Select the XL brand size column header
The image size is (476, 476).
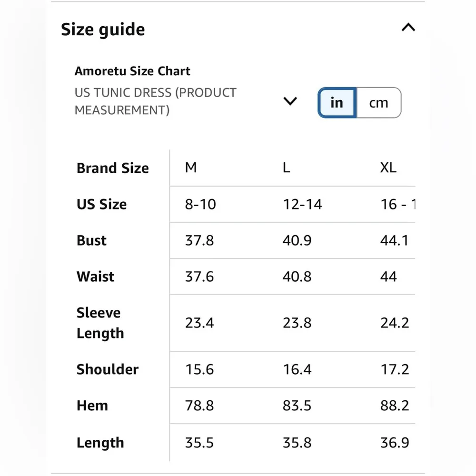tap(388, 168)
